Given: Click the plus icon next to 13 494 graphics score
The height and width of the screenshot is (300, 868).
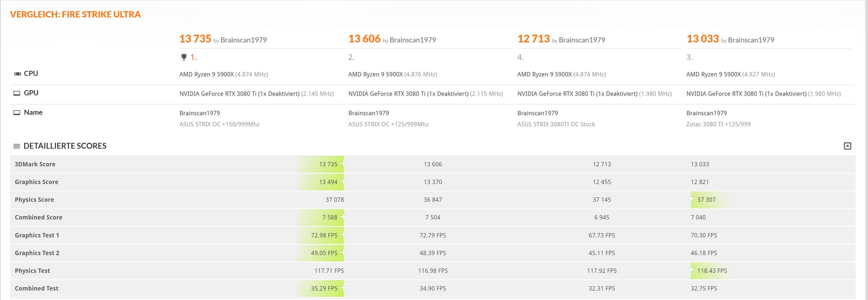Looking at the screenshot, I should 343,181.
